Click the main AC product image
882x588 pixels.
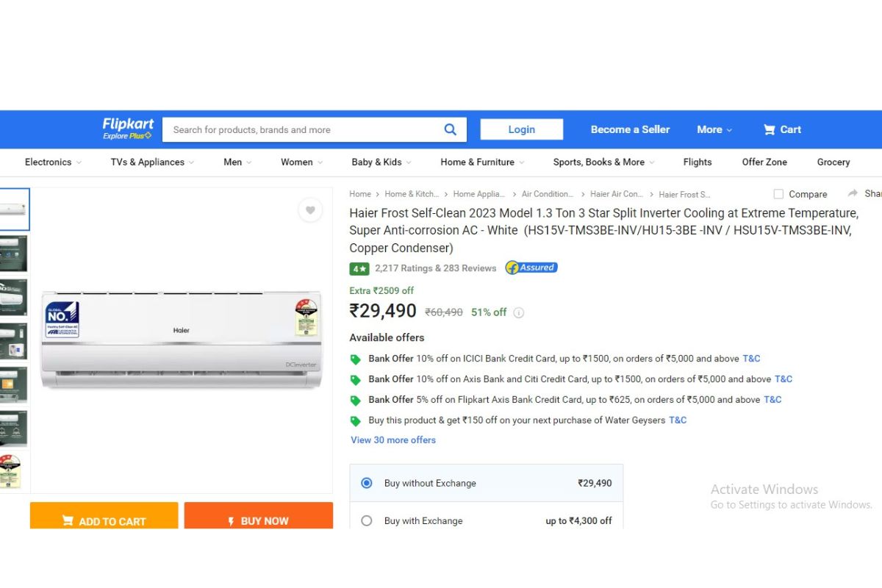[182, 339]
